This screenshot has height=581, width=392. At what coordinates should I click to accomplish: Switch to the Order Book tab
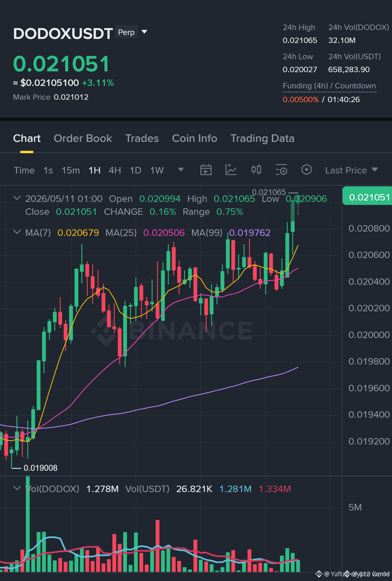pos(83,138)
